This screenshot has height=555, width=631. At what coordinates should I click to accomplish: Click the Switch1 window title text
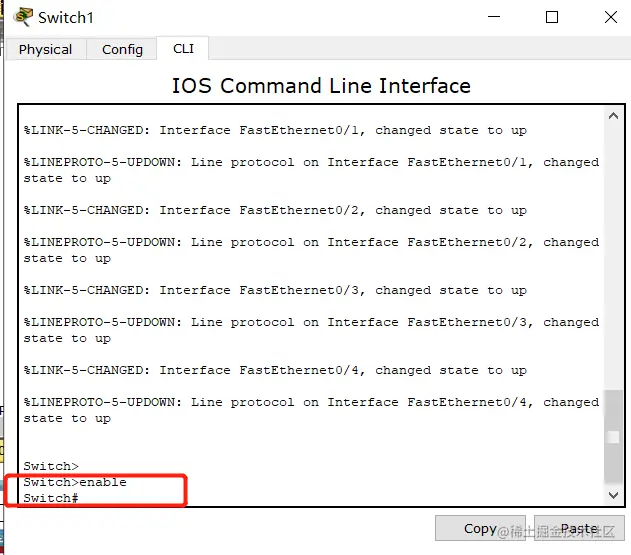pos(66,18)
